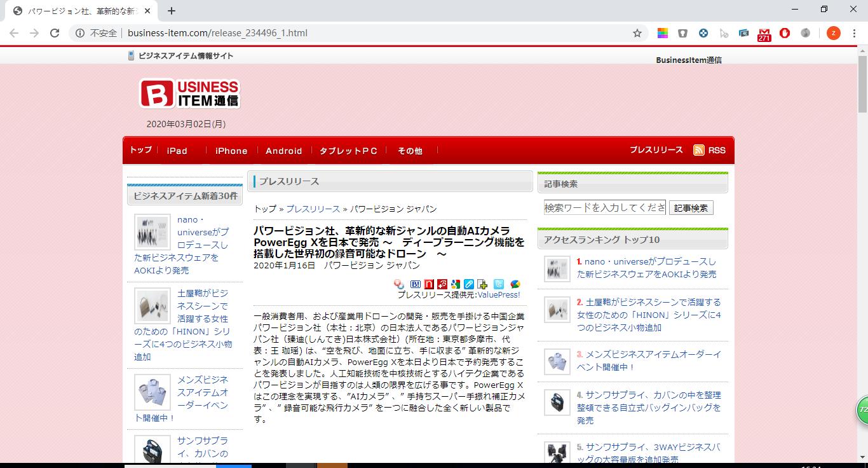This screenshot has width=868, height=468.
Task: Click the Google Bookmarks sharing icon
Action: (456, 284)
